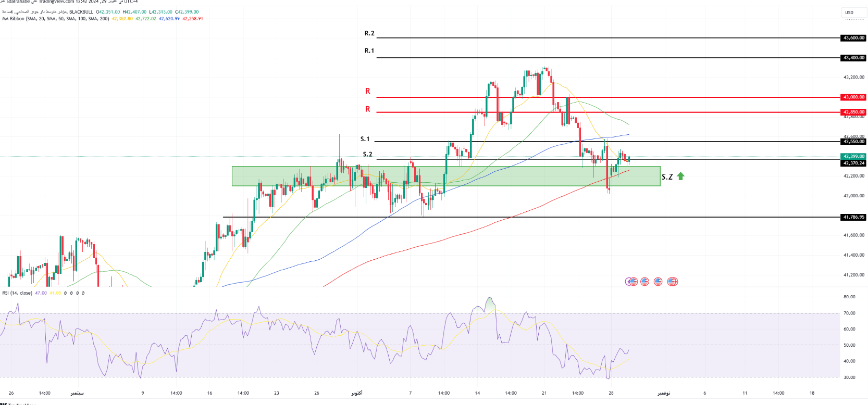
Task: Click the open value O42,351.00
Action: pos(108,12)
